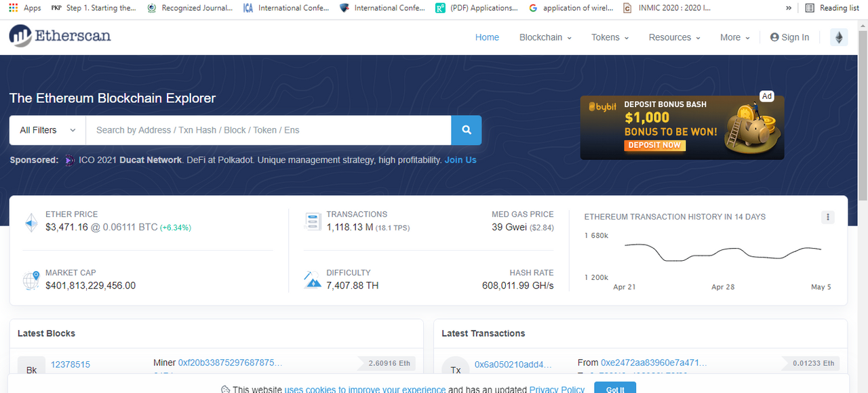The image size is (868, 393).
Task: Open the 'Step 1. Starting the...' bookmark
Action: click(x=94, y=8)
